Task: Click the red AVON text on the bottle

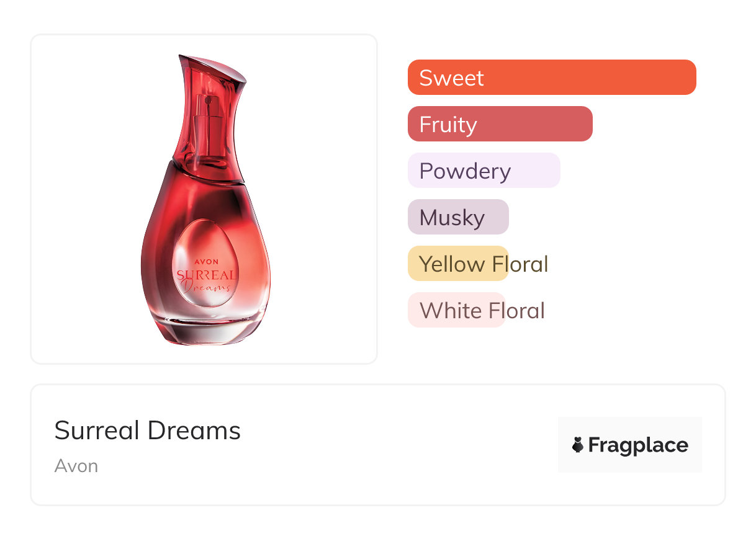Action: tap(207, 262)
